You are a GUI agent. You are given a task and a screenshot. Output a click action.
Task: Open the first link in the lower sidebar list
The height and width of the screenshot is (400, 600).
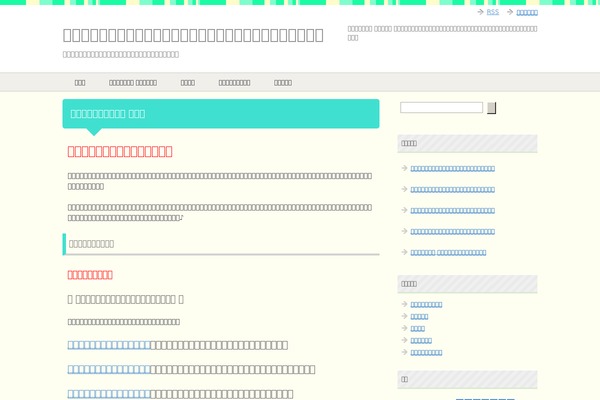click(x=426, y=305)
